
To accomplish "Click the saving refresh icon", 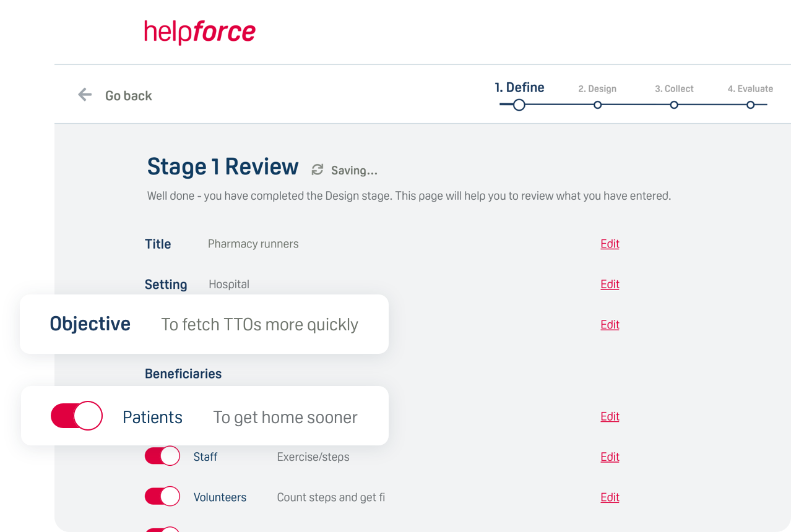I will (318, 169).
